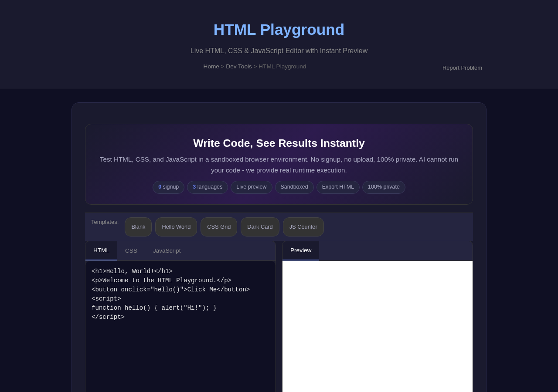This screenshot has height=392, width=558.
Task: Switch to the CSS editor tab
Action: click(x=131, y=251)
